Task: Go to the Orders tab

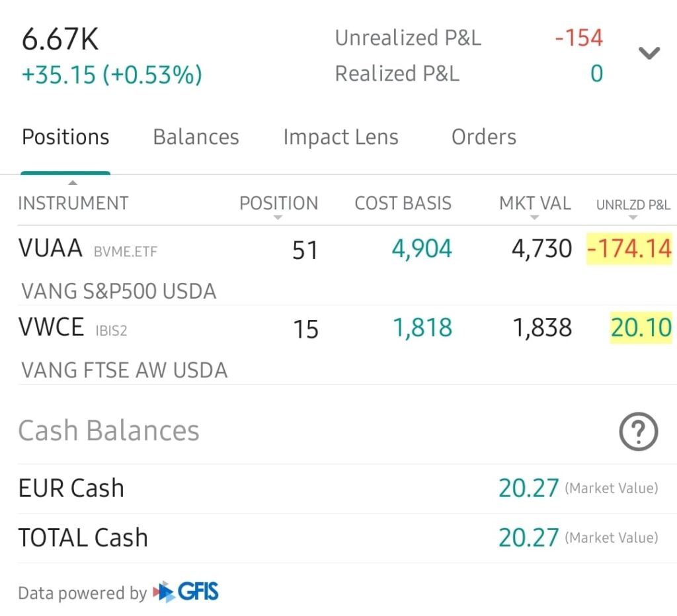Action: pyautogui.click(x=483, y=137)
